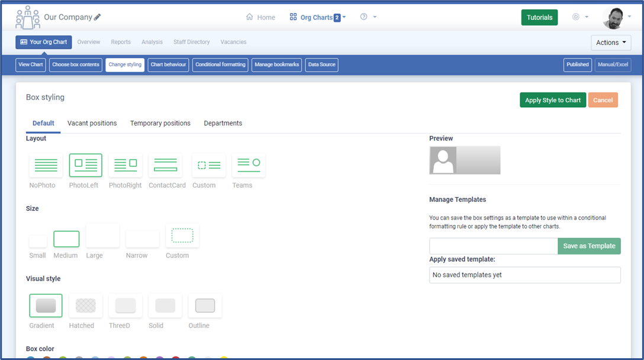
Task: Choose the ThreeD visual style
Action: point(125,306)
